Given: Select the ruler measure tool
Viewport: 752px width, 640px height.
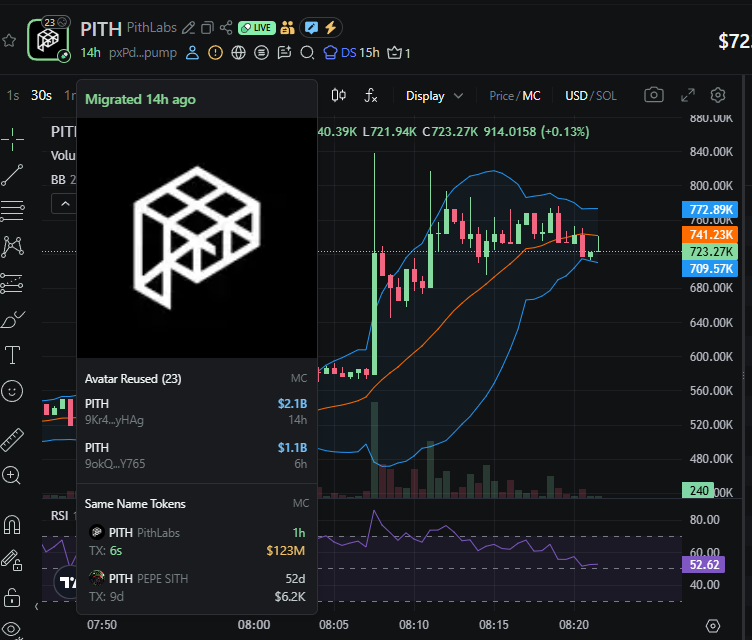Looking at the screenshot, I should [12, 440].
